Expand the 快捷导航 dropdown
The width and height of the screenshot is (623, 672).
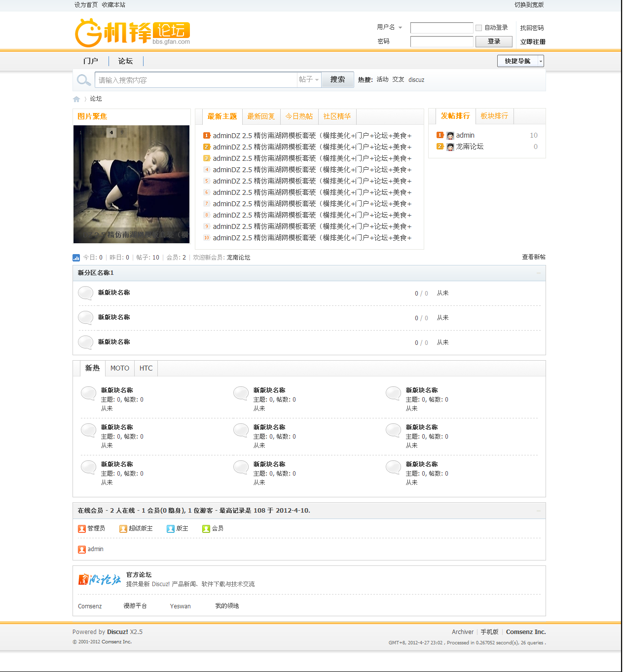[x=540, y=61]
